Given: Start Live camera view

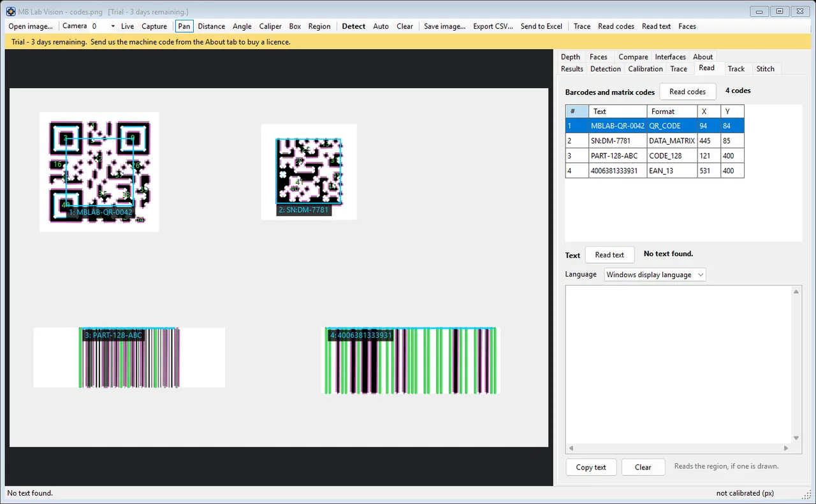Looking at the screenshot, I should coord(127,26).
